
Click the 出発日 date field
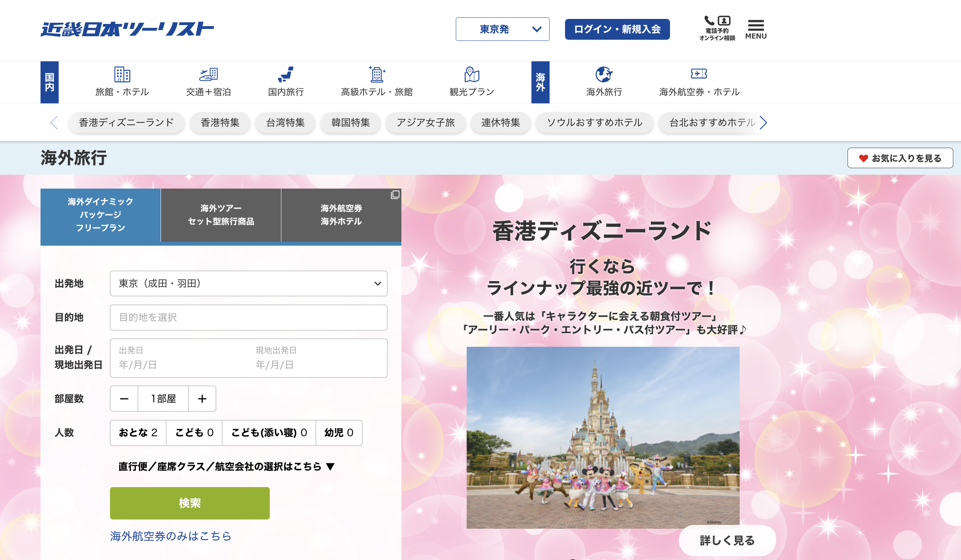(x=179, y=358)
